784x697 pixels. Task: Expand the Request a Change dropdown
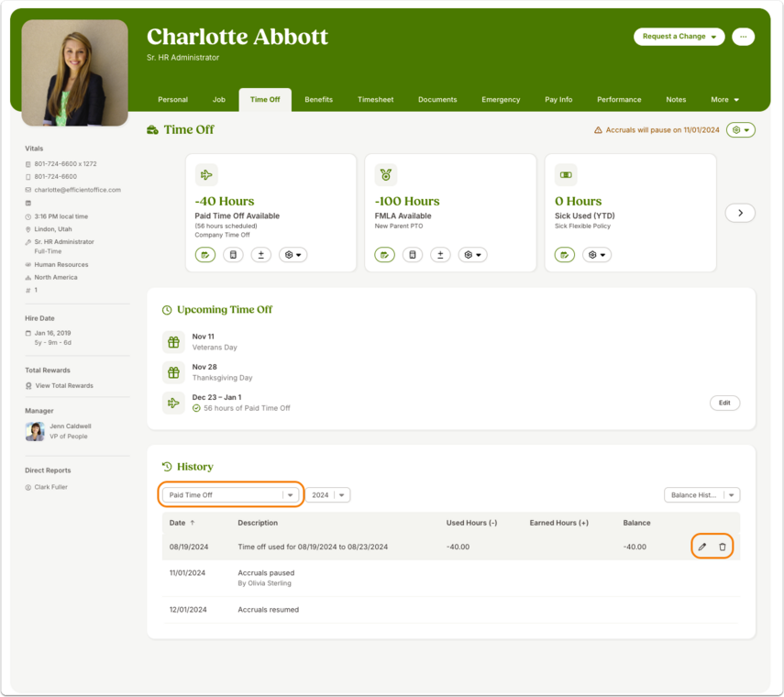click(679, 37)
